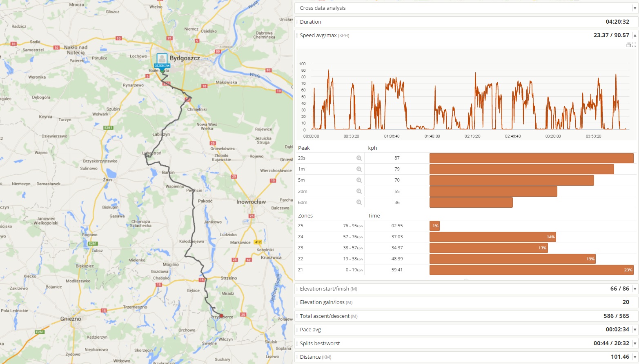Click the Duration row label

[310, 22]
